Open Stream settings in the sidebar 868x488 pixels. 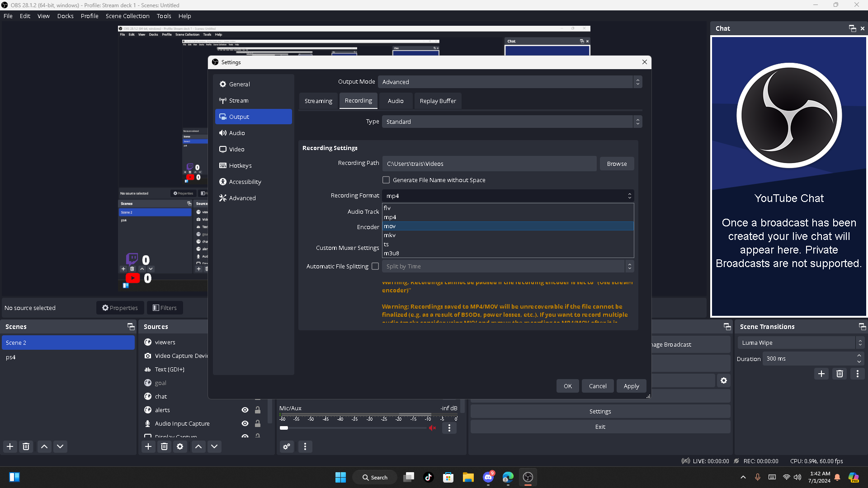[253, 100]
